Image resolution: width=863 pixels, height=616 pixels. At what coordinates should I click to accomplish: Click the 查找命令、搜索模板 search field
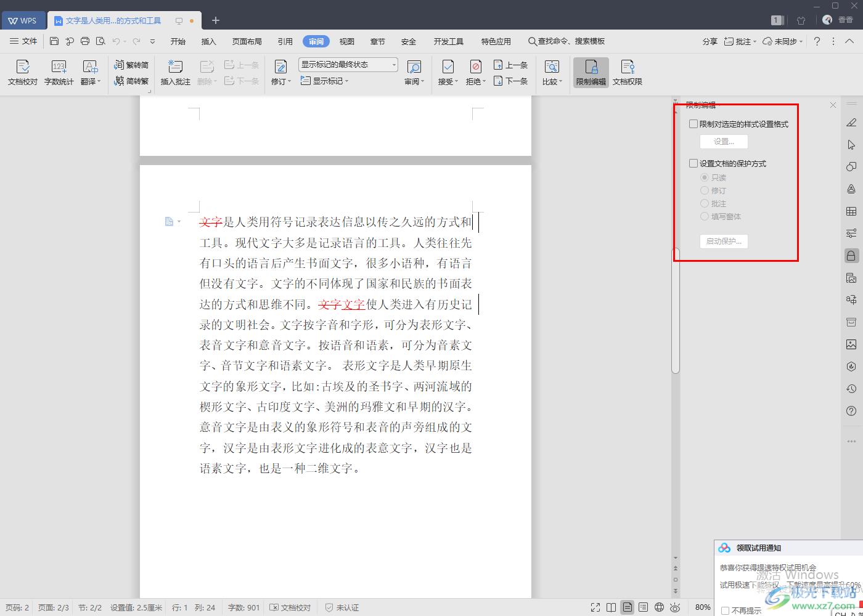(566, 41)
